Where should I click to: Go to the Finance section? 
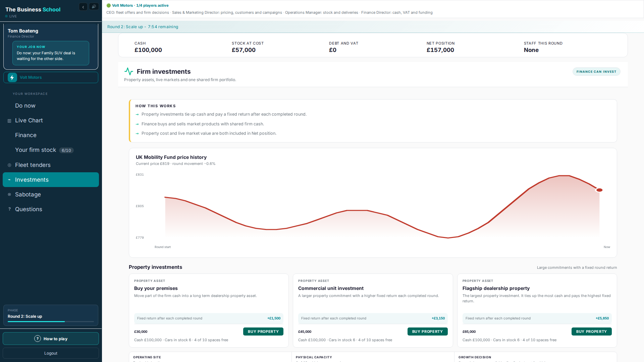pyautogui.click(x=51, y=135)
